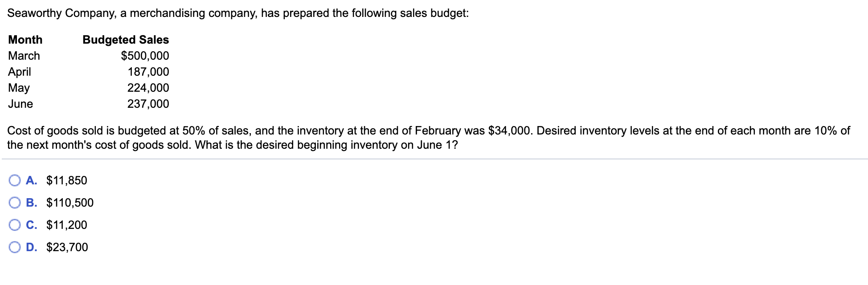Select the March row in the table
868x285 pixels.
pyautogui.click(x=24, y=56)
